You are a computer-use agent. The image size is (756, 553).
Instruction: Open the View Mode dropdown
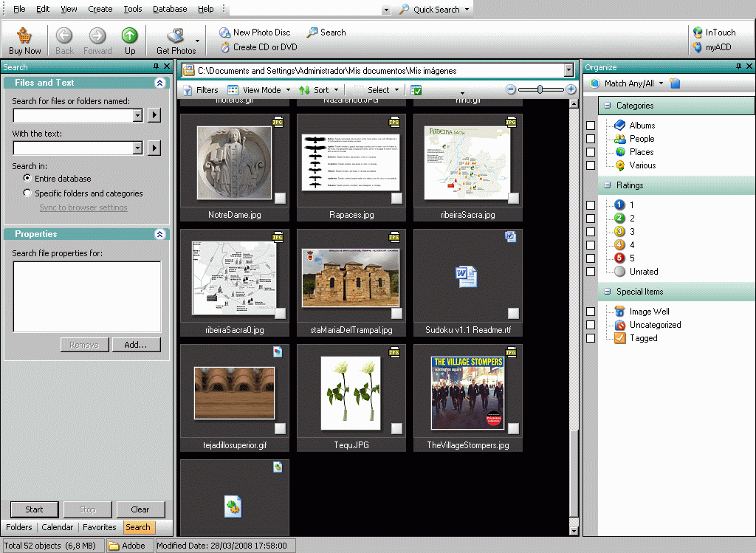[x=264, y=89]
